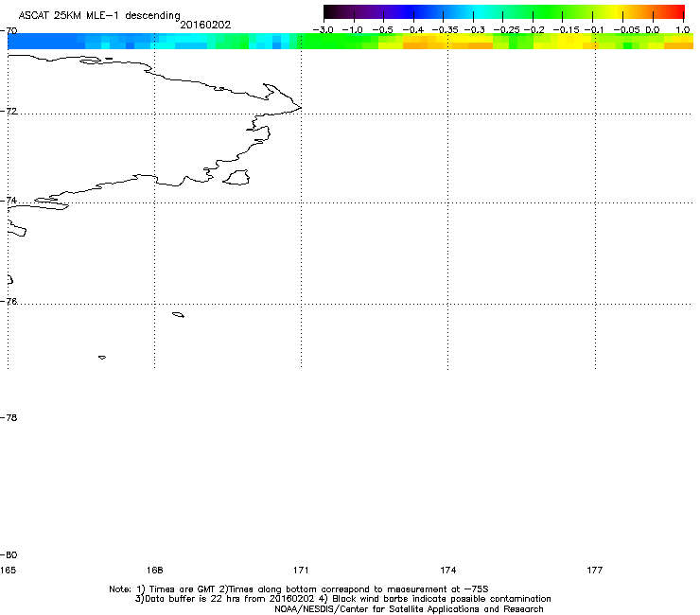Click the -0.5 colorbar label

(382, 30)
